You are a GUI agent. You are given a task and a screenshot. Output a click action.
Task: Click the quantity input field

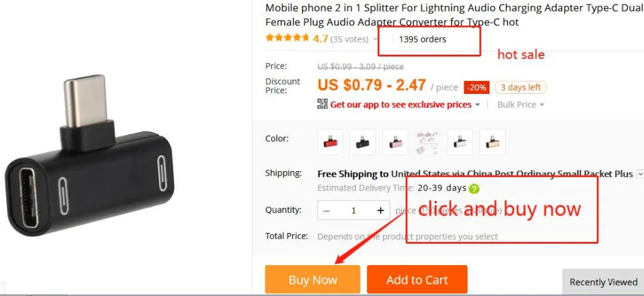point(354,210)
